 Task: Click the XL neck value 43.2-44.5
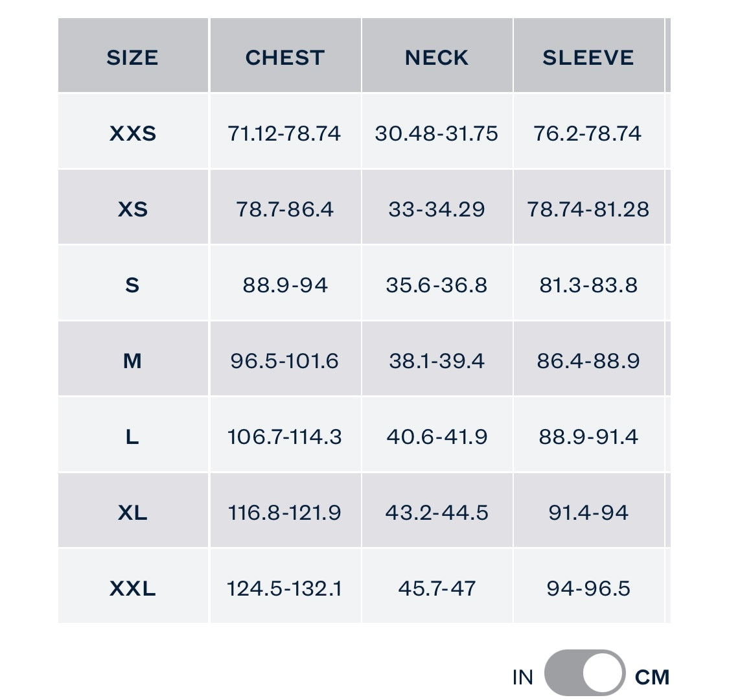pyautogui.click(x=437, y=513)
